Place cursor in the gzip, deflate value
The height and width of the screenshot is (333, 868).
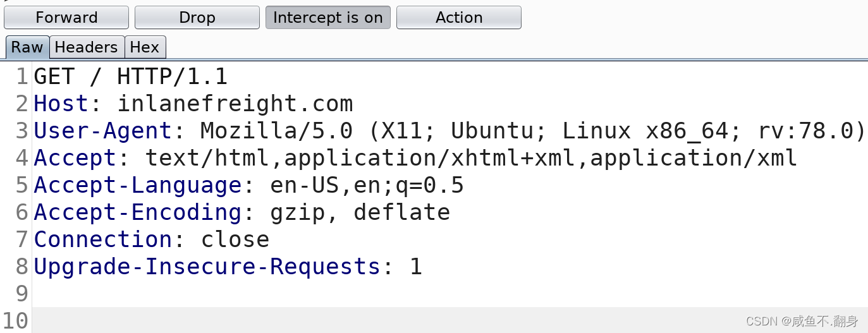pos(360,212)
